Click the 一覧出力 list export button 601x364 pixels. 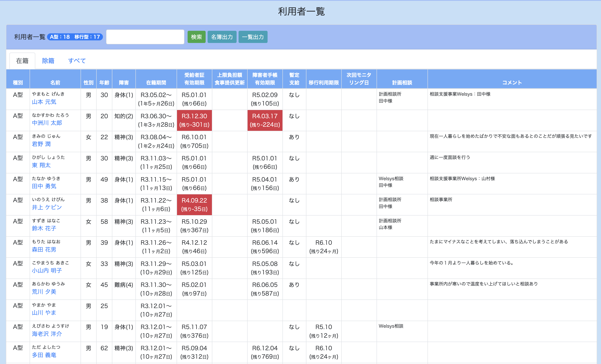pyautogui.click(x=253, y=37)
